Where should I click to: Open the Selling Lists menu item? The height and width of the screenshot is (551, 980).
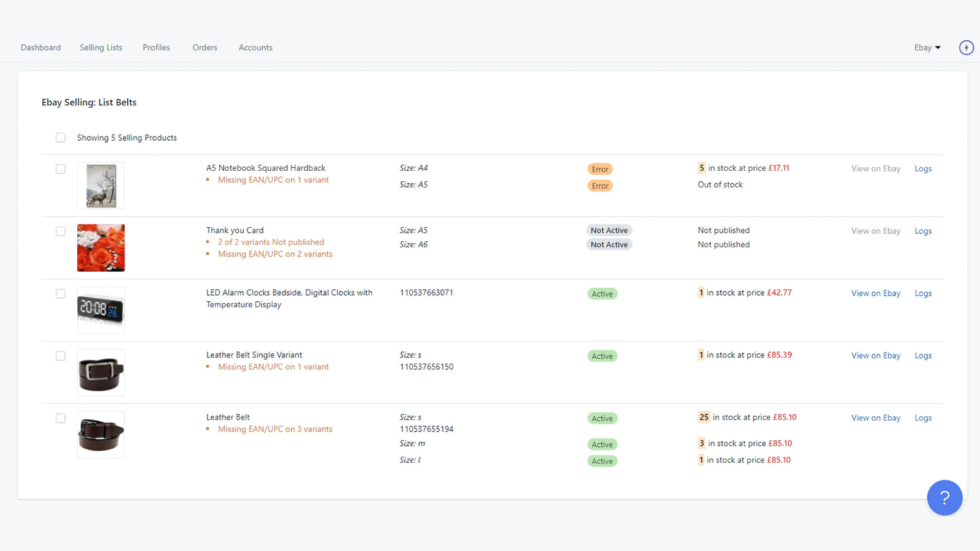click(x=101, y=48)
